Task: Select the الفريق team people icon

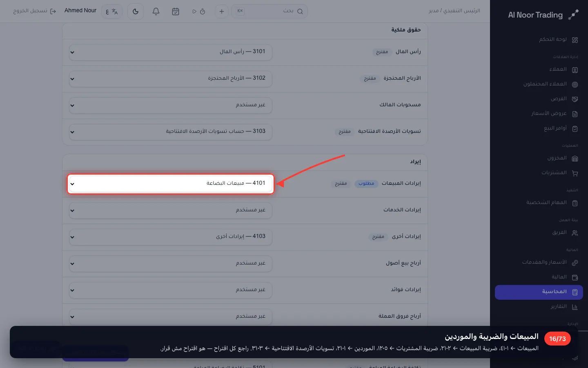Action: click(x=575, y=233)
